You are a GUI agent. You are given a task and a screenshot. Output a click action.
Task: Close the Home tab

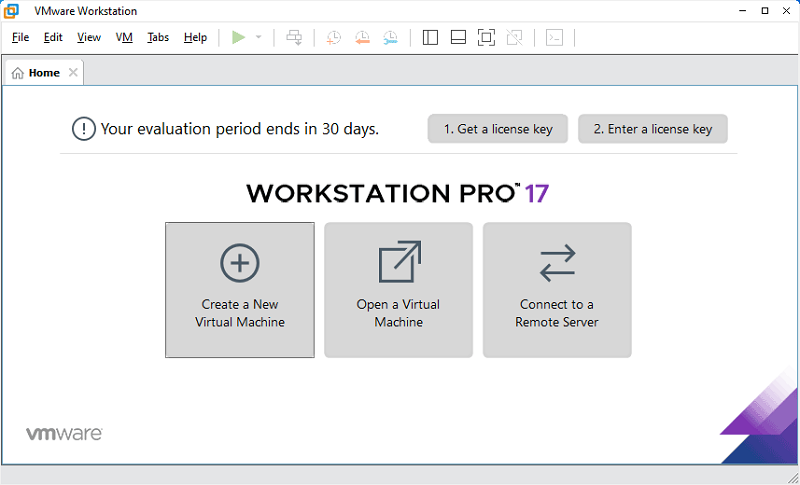(x=73, y=73)
